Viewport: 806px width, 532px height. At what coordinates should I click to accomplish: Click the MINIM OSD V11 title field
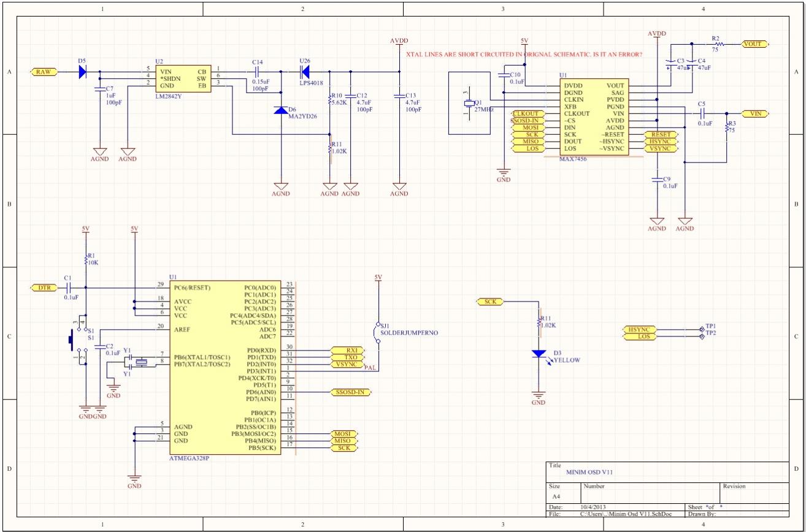click(590, 473)
